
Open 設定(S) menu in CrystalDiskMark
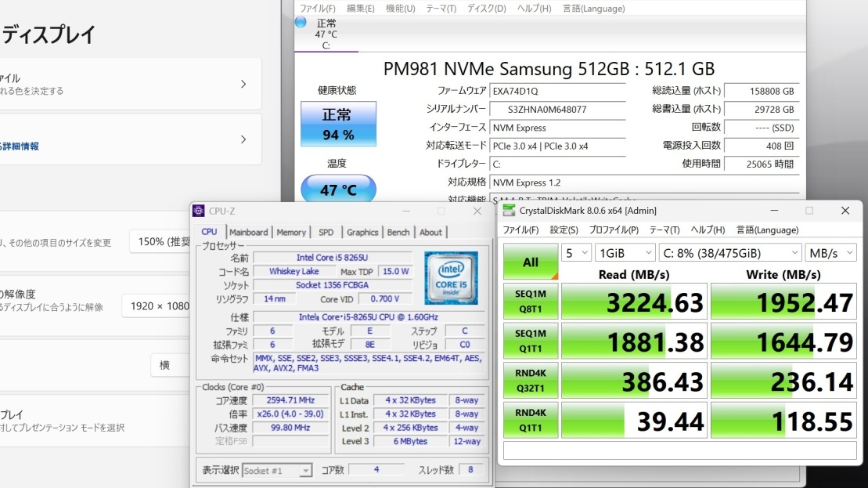click(564, 230)
